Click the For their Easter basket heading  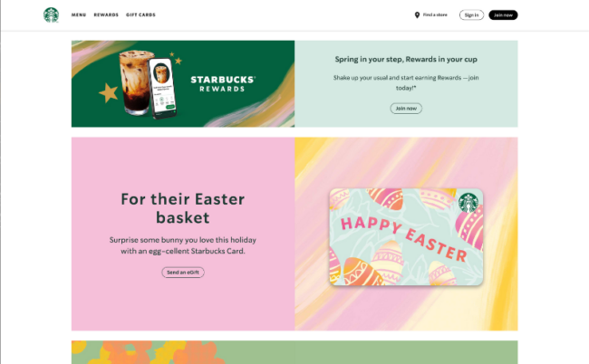(183, 208)
